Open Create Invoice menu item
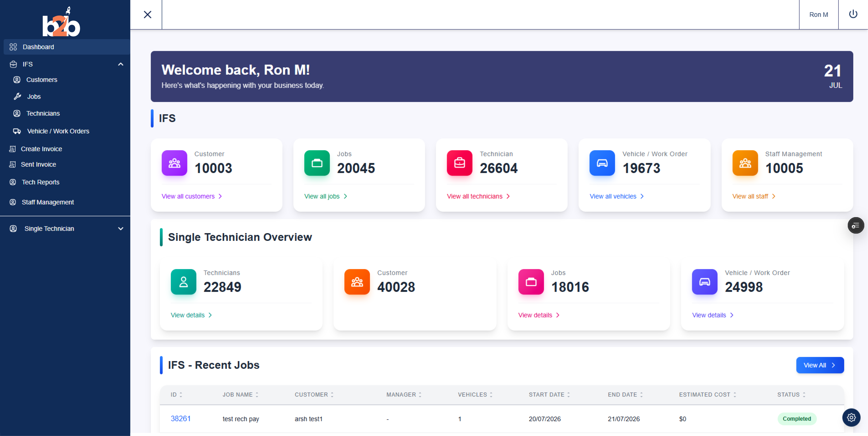The image size is (868, 436). coord(41,148)
